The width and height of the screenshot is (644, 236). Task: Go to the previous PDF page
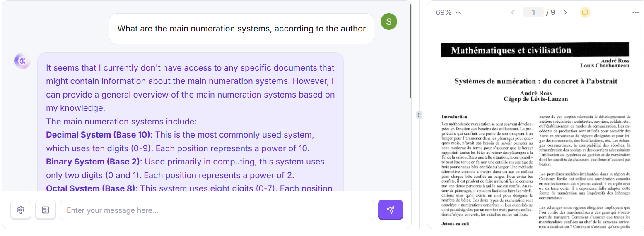[513, 12]
